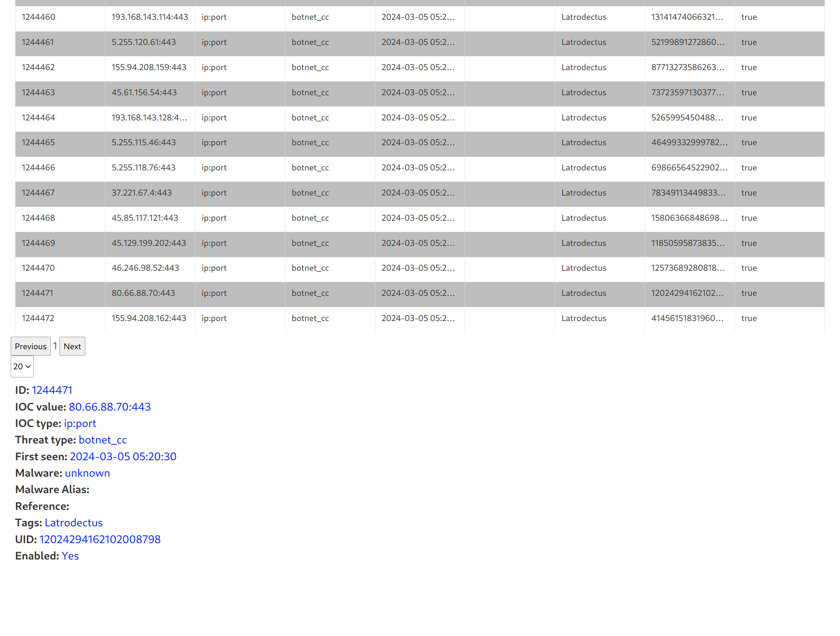Click the Previous page button

[31, 346]
